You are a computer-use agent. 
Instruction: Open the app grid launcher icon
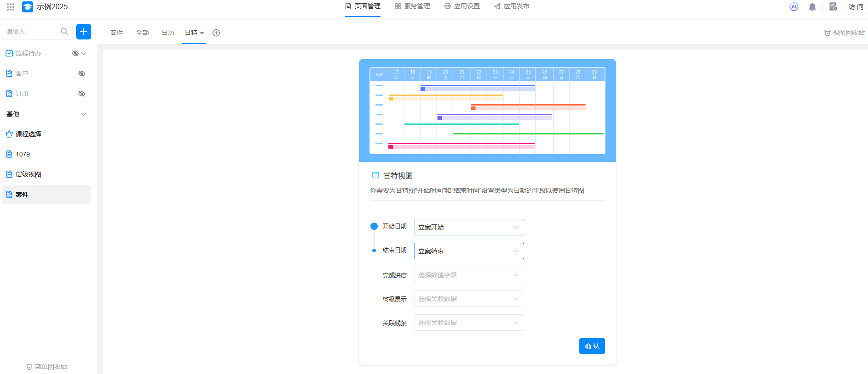click(11, 7)
